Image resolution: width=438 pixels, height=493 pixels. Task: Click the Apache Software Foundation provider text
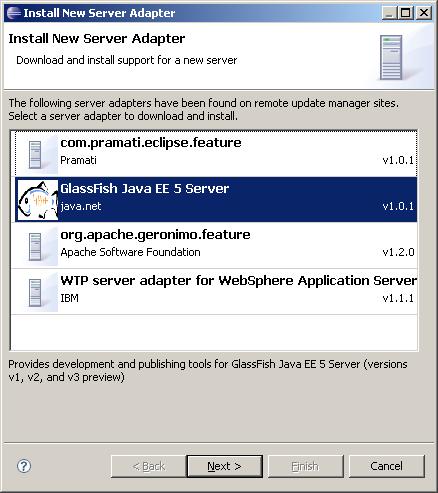pyautogui.click(x=130, y=252)
